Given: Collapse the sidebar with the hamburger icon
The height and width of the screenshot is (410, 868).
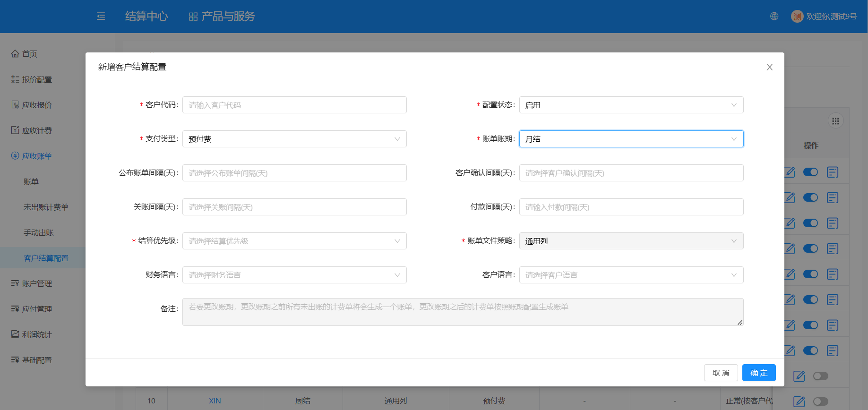Looking at the screenshot, I should tap(101, 17).
